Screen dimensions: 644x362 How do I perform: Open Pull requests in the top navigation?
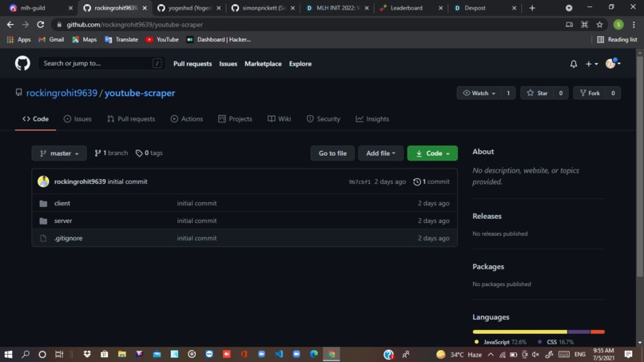coord(193,64)
